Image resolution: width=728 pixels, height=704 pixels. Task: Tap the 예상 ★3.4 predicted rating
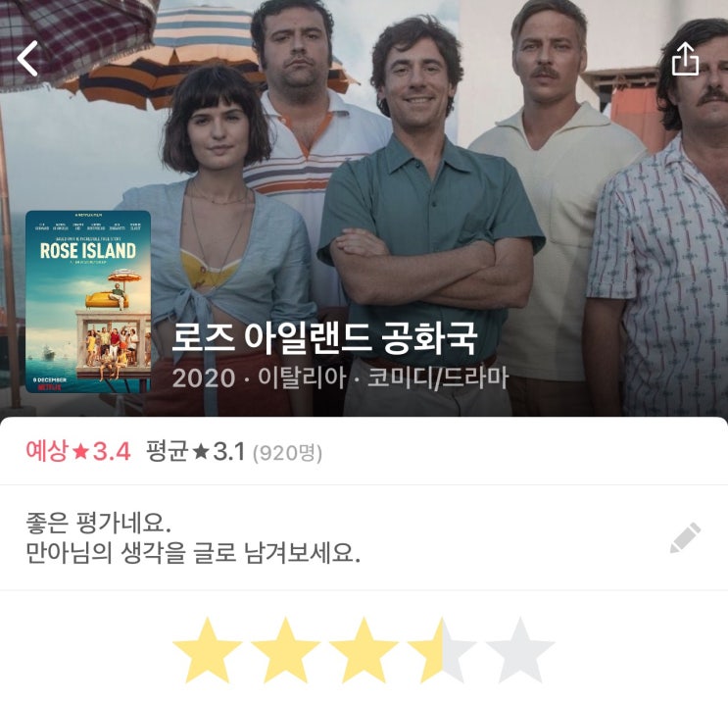(x=78, y=451)
